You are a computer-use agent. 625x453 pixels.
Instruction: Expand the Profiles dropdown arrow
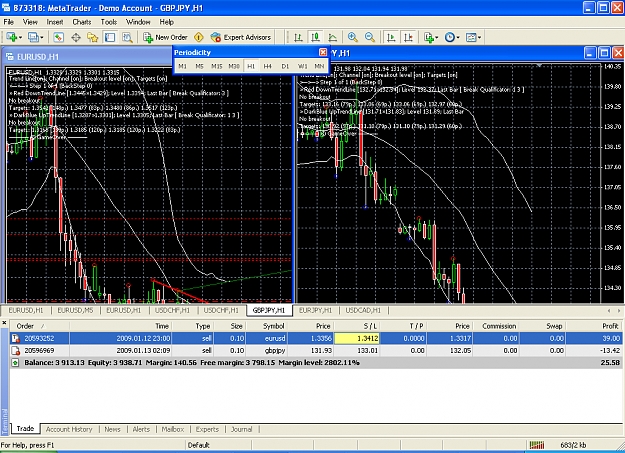pos(41,37)
